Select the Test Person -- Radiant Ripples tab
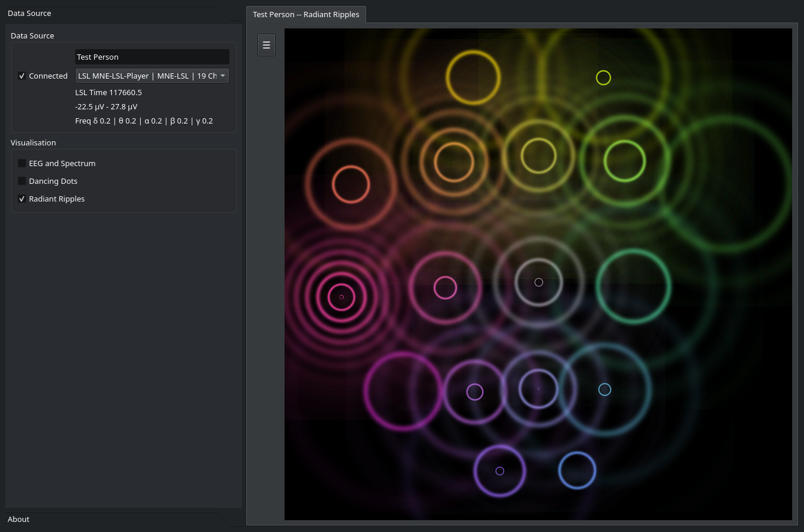Viewport: 804px width, 532px height. click(306, 14)
